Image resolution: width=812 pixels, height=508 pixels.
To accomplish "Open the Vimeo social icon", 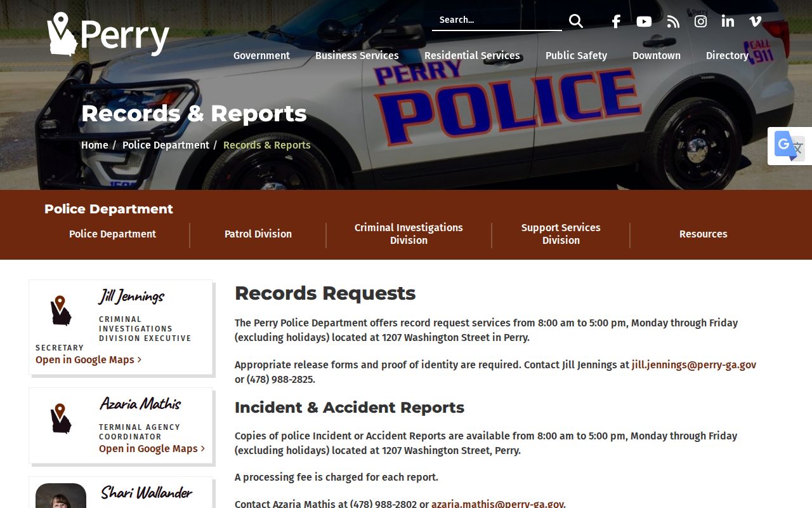I will [x=755, y=22].
